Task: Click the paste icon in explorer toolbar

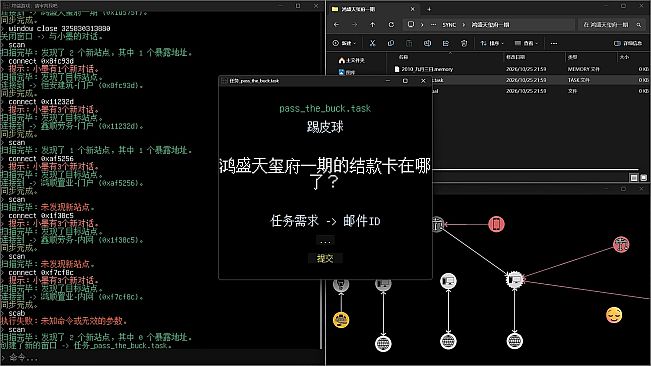Action: tap(409, 43)
